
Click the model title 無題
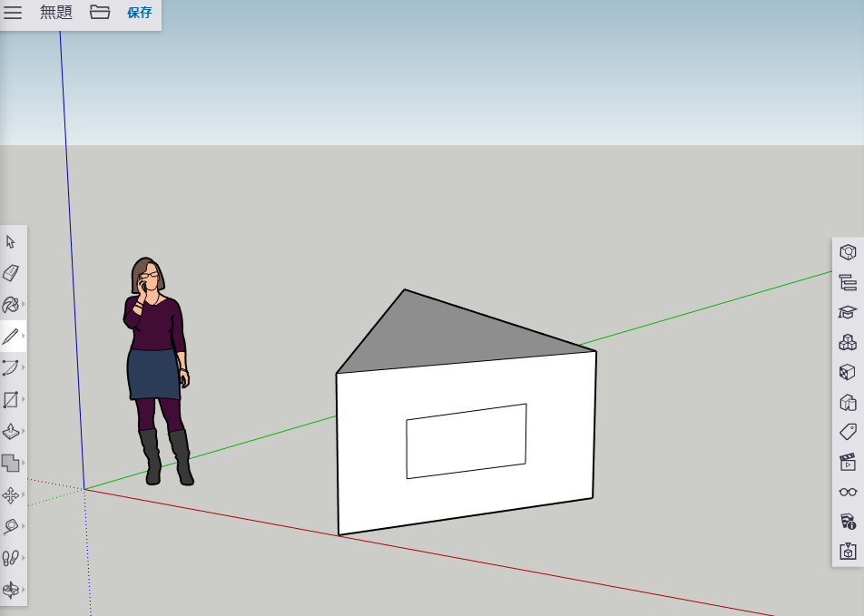click(55, 12)
